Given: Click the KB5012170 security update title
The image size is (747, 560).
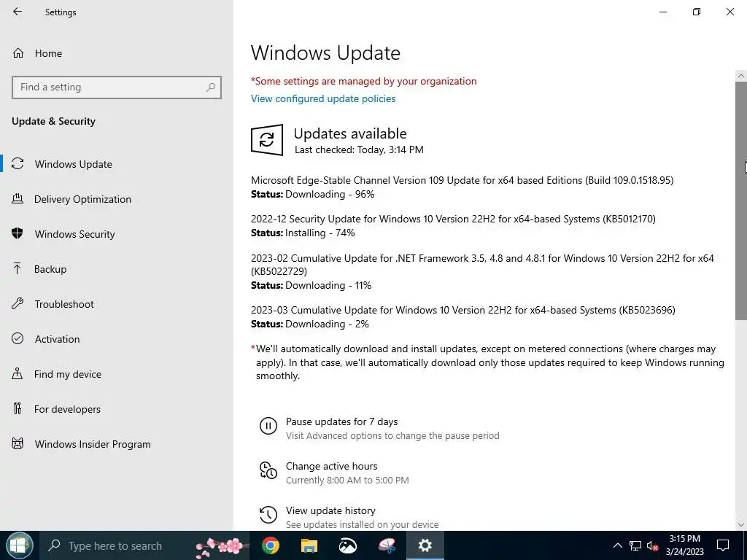Looking at the screenshot, I should click(453, 219).
